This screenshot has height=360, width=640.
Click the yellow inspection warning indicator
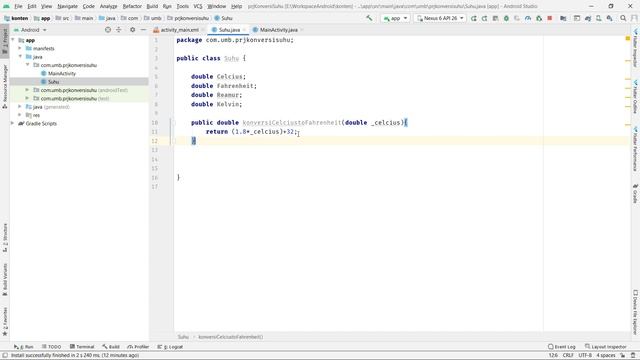[x=628, y=38]
